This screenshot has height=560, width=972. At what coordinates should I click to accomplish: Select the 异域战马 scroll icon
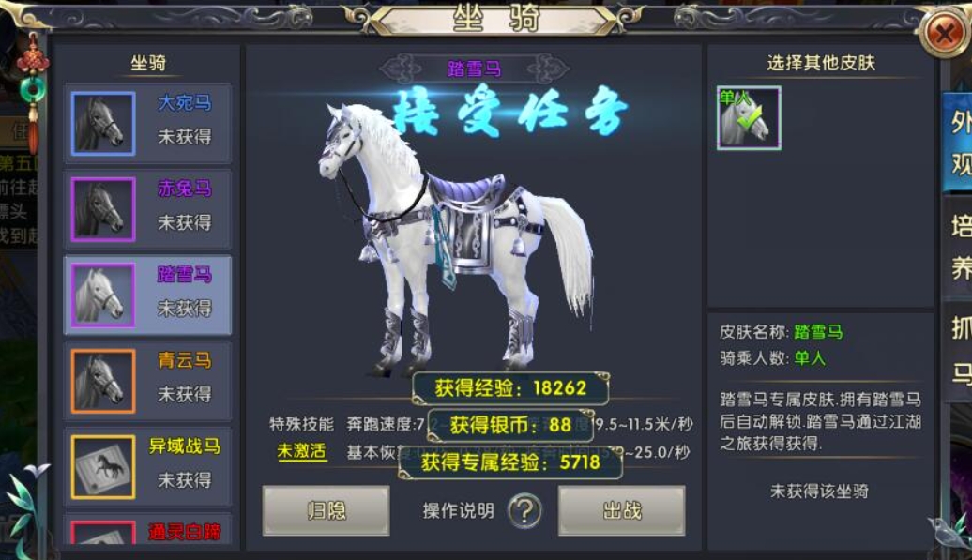(103, 466)
